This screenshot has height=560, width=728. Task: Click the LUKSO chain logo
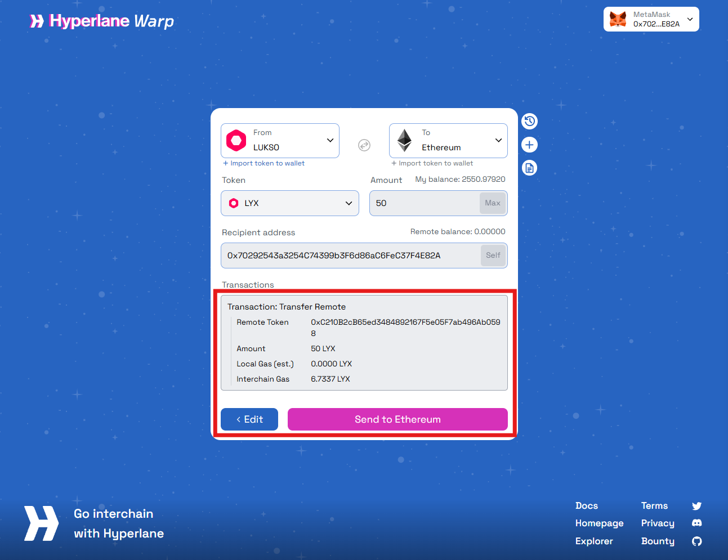tap(236, 140)
